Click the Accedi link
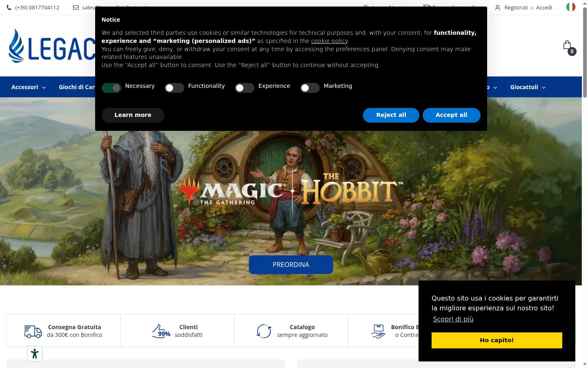This screenshot has height=368, width=588. click(544, 7)
